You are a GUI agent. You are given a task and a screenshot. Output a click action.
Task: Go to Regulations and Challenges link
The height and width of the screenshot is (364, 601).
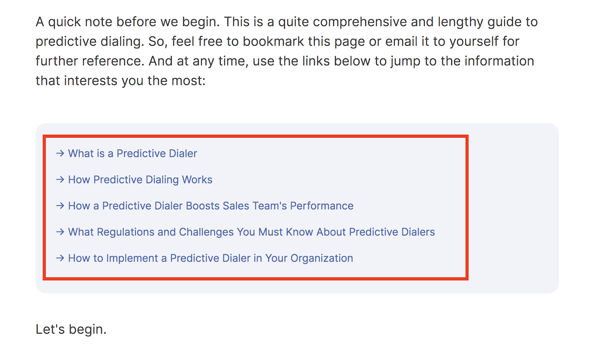(245, 232)
